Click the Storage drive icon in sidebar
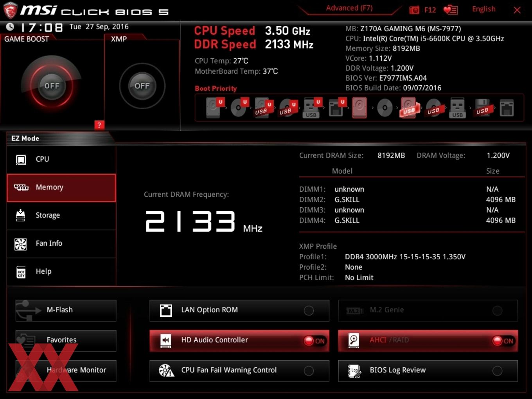532x399 pixels. click(x=20, y=215)
